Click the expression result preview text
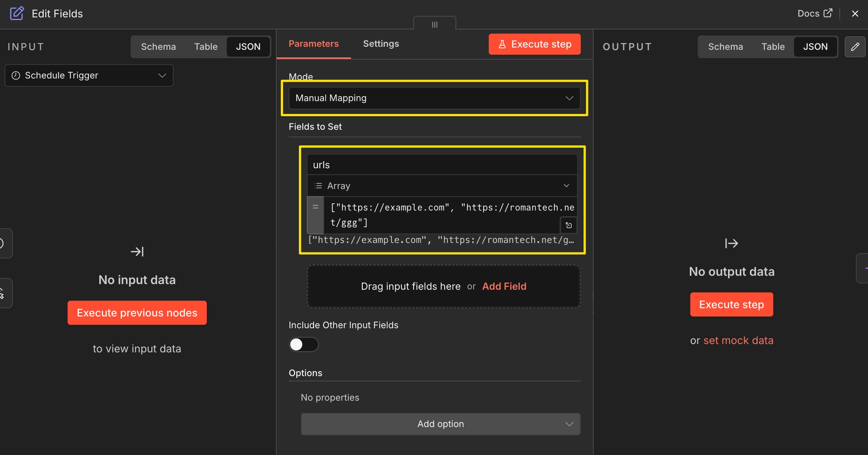Image resolution: width=868 pixels, height=455 pixels. (x=441, y=240)
